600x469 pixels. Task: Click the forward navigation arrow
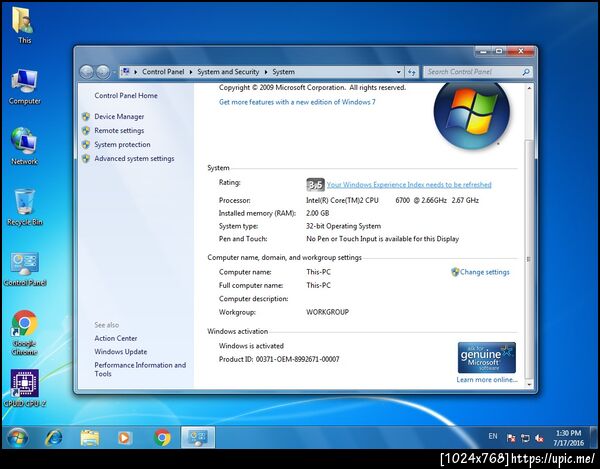click(103, 72)
